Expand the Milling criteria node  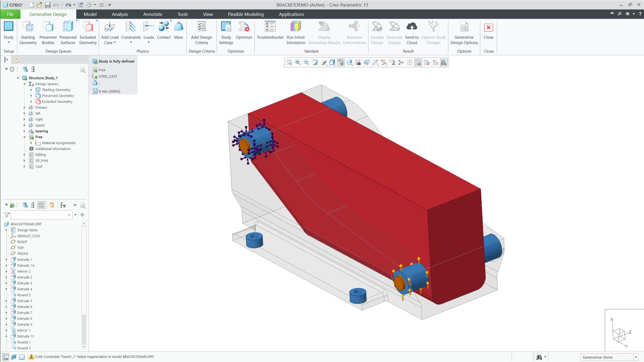coord(24,155)
